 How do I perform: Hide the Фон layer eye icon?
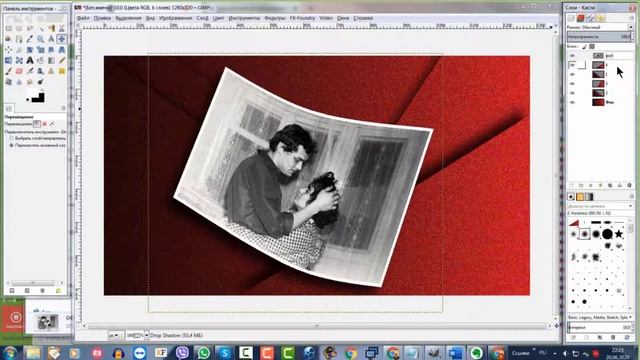(x=572, y=102)
